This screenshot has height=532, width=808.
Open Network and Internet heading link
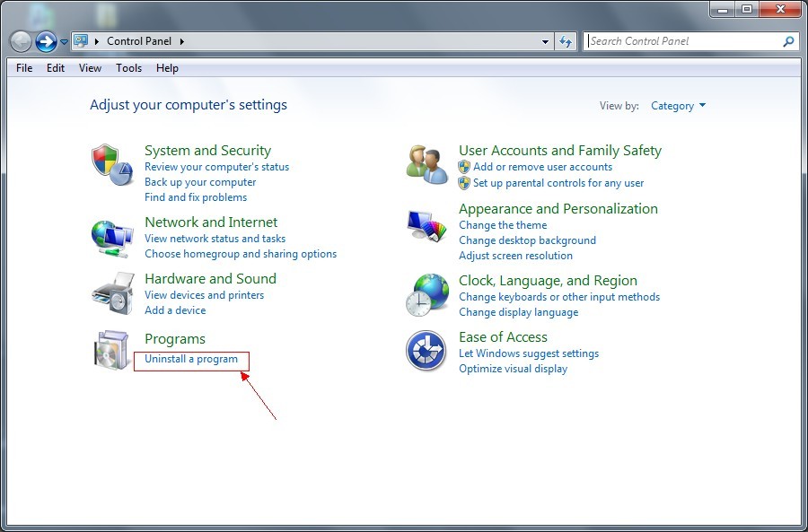tap(211, 222)
